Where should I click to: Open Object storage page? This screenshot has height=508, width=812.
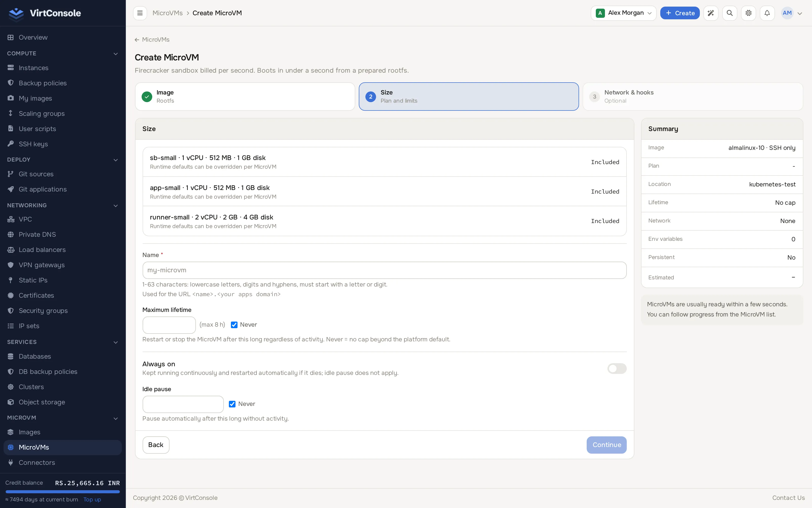(63, 402)
